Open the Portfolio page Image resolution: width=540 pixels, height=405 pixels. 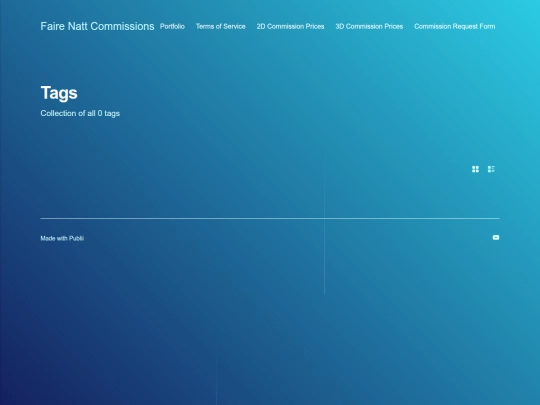coord(172,27)
